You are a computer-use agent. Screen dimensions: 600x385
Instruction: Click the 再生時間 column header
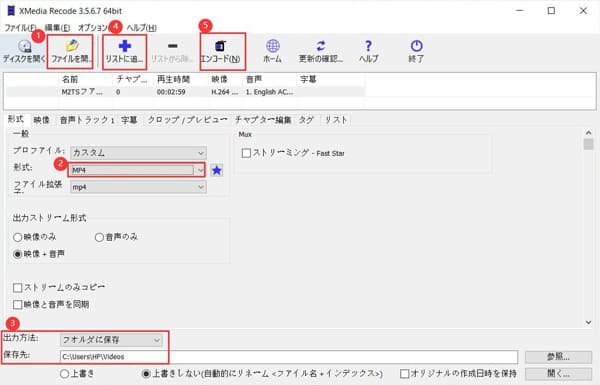(173, 79)
